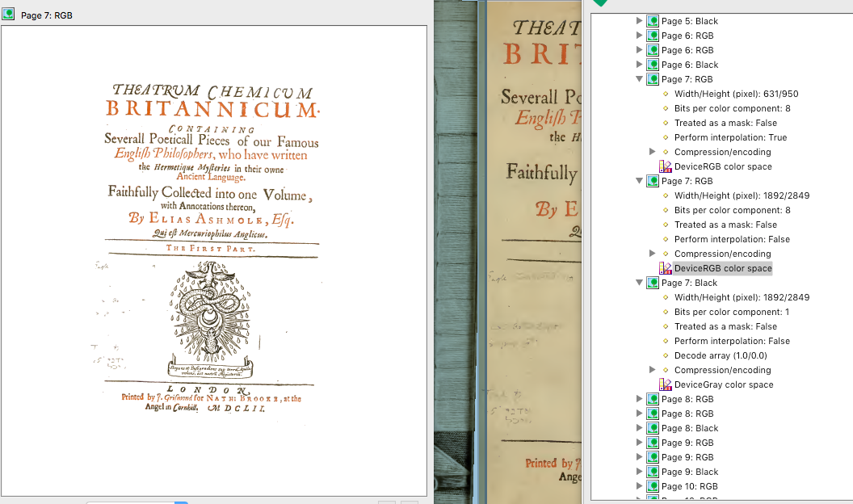The height and width of the screenshot is (504, 853).
Task: Select 'Perform interpolation: True' row
Action: coord(730,137)
